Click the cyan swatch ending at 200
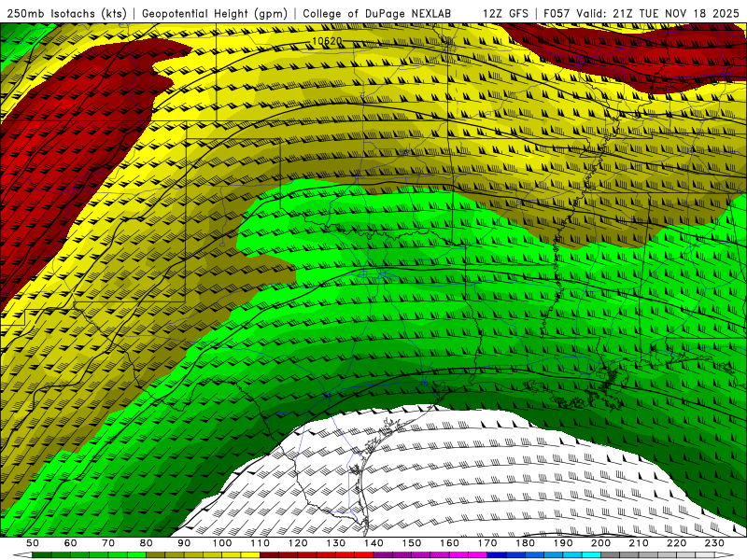This screenshot has height=560, width=747. click(x=591, y=555)
